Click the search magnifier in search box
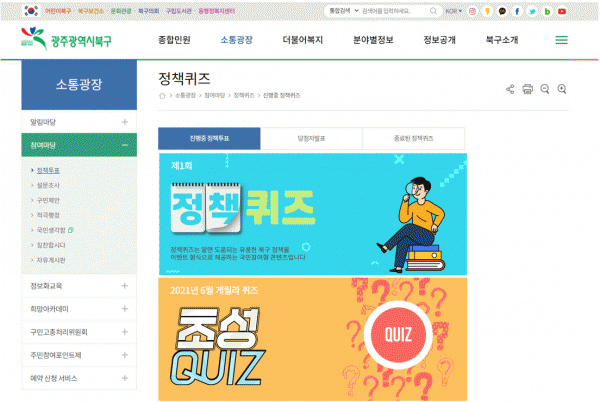This screenshot has width=600, height=402. click(433, 11)
